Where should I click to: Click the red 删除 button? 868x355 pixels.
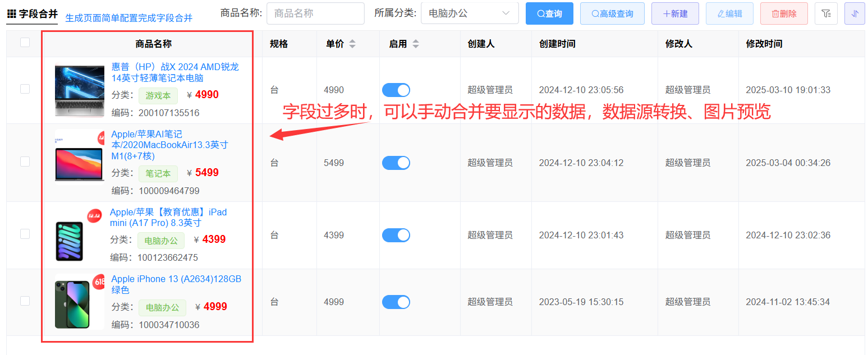point(784,13)
